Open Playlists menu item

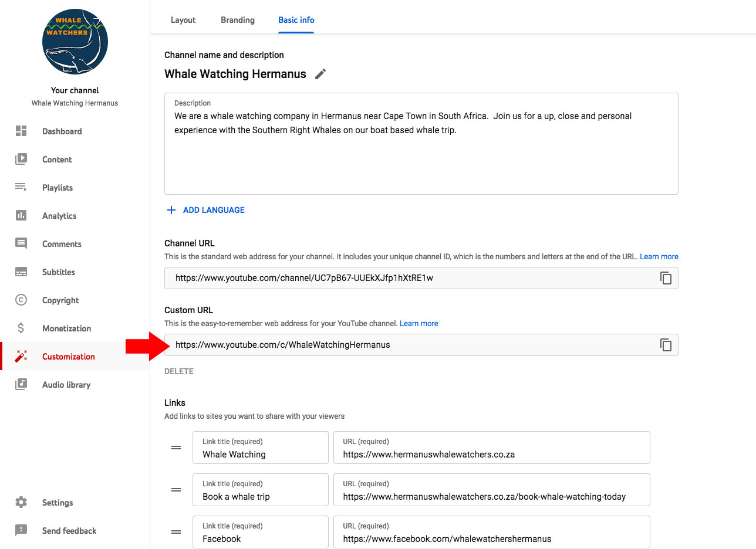point(58,188)
